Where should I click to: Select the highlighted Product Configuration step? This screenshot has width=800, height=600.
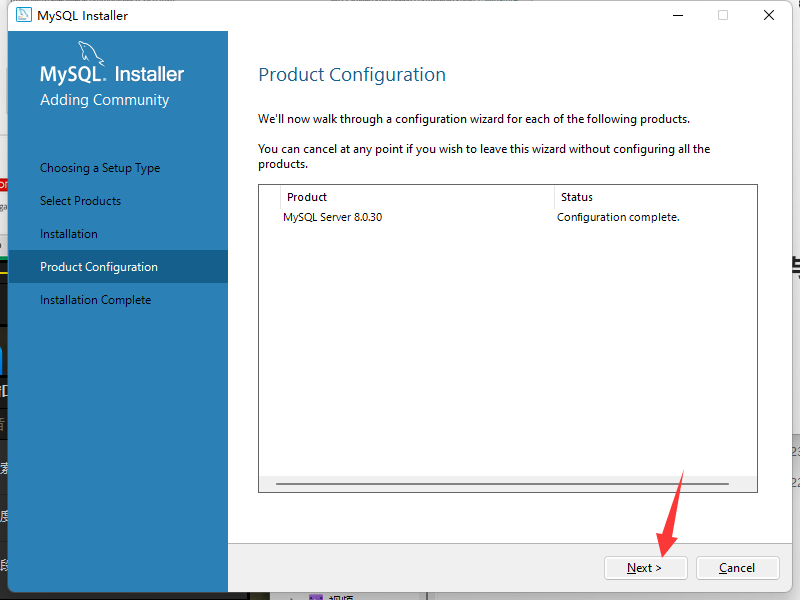[118, 266]
